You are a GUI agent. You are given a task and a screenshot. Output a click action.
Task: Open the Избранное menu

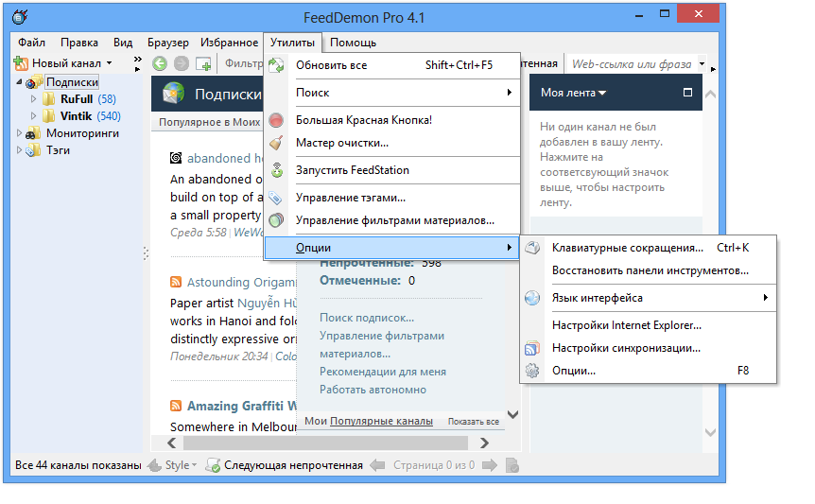(x=229, y=43)
